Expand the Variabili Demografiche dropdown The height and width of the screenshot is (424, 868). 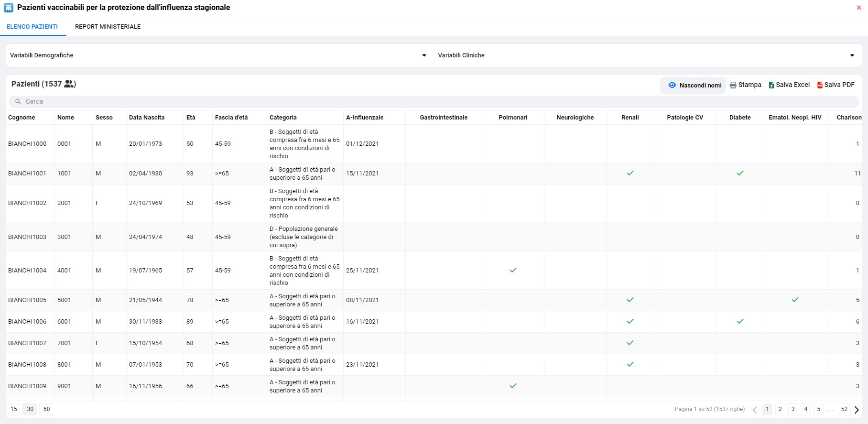click(x=423, y=55)
